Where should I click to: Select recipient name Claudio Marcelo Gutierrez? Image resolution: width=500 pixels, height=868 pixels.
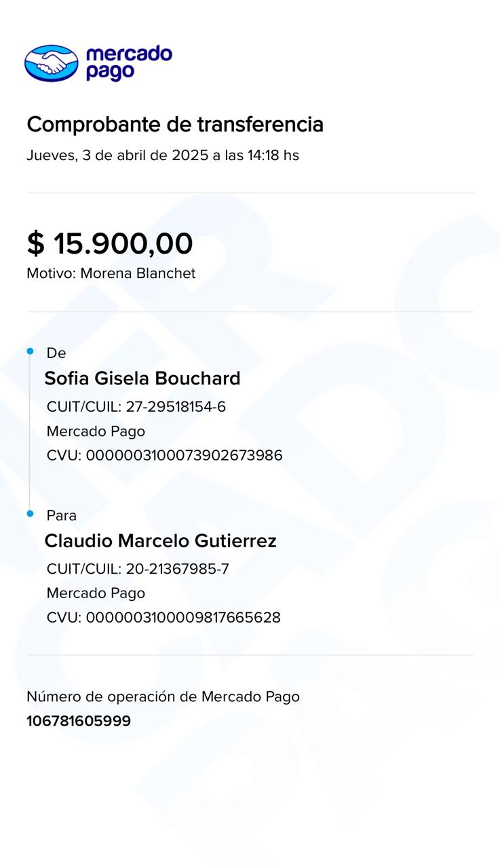[x=160, y=541]
